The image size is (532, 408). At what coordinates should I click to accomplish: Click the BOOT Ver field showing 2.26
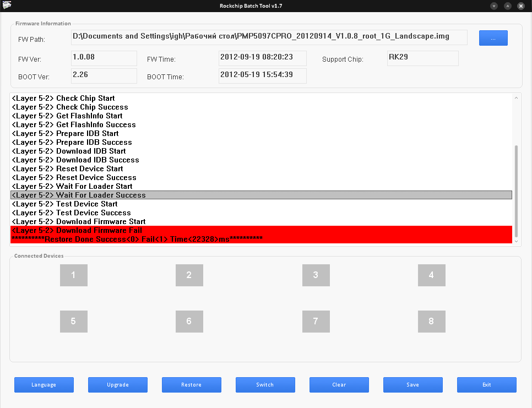point(104,76)
